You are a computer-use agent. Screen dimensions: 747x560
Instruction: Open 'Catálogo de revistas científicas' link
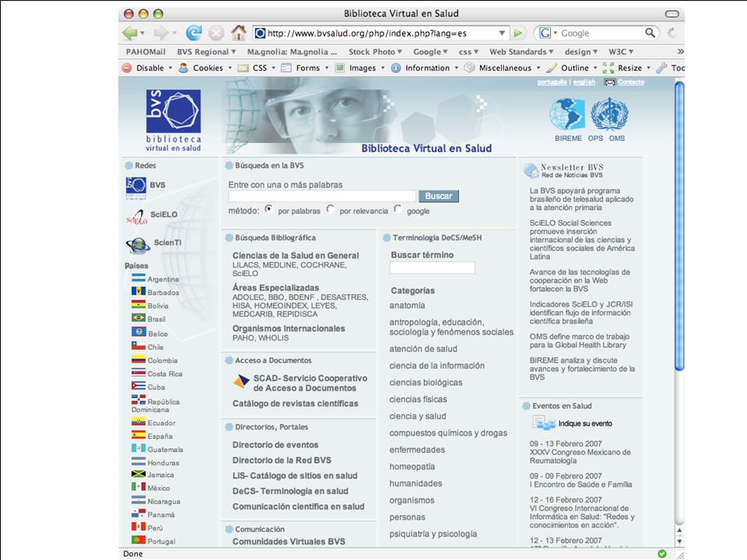(x=295, y=404)
